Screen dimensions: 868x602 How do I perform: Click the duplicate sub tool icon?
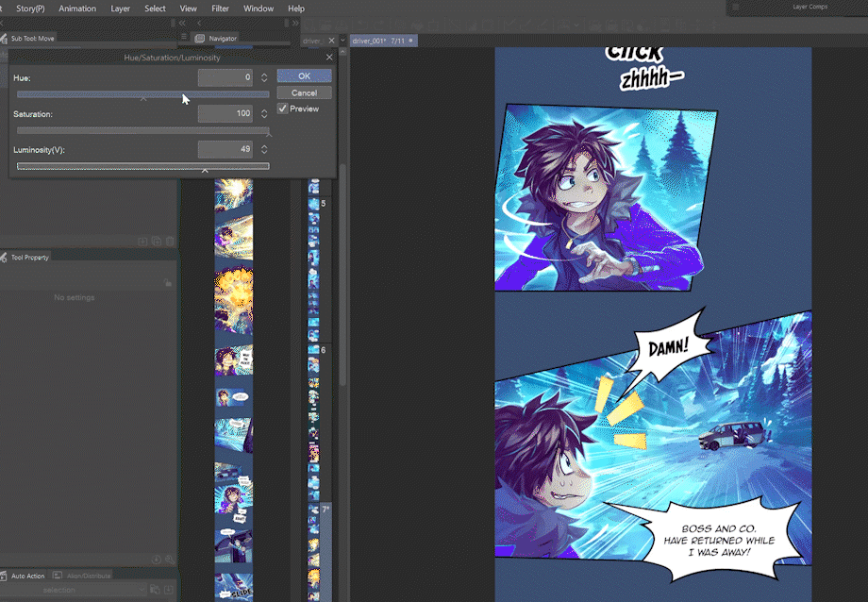(x=156, y=241)
